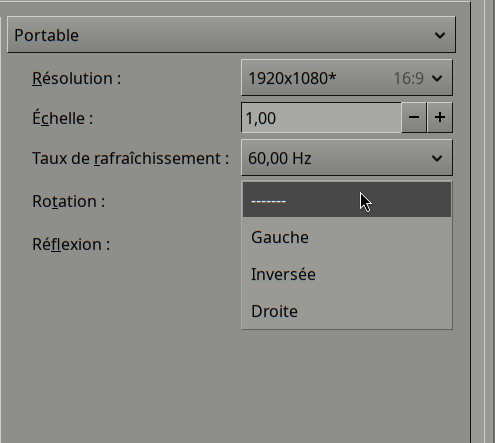Click the 16:9 aspect ratio indicator
The height and width of the screenshot is (443, 495).
coord(409,78)
